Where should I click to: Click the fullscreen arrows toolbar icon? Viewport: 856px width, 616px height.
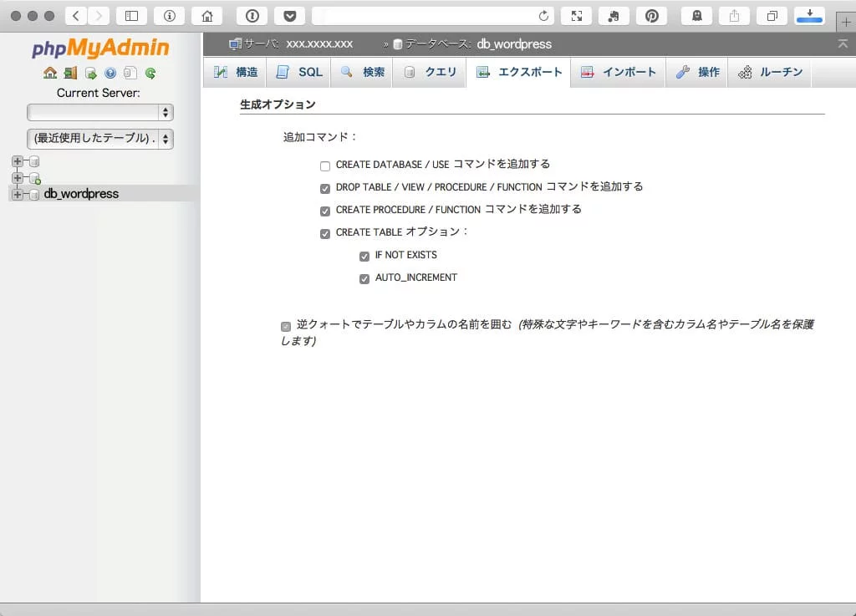coord(577,16)
